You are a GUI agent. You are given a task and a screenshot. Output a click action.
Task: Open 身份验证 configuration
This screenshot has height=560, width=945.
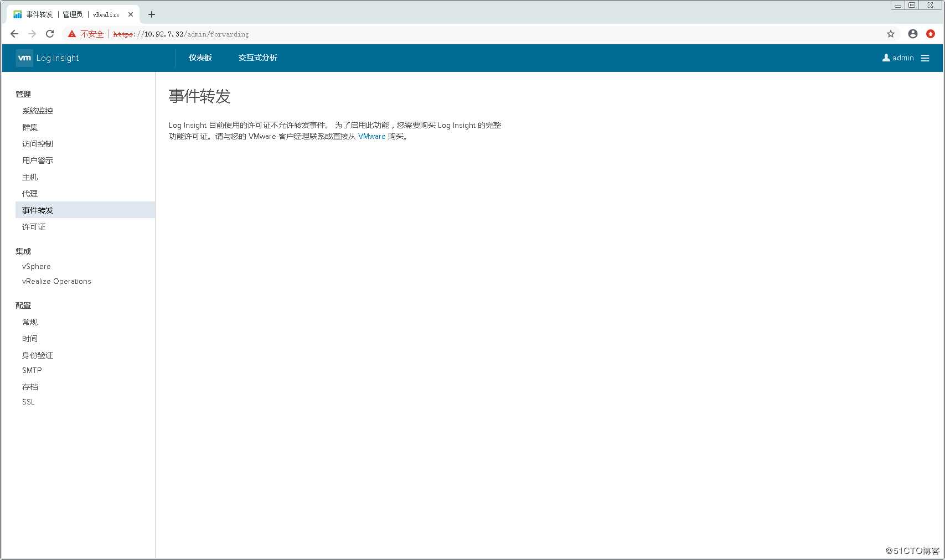tap(38, 355)
